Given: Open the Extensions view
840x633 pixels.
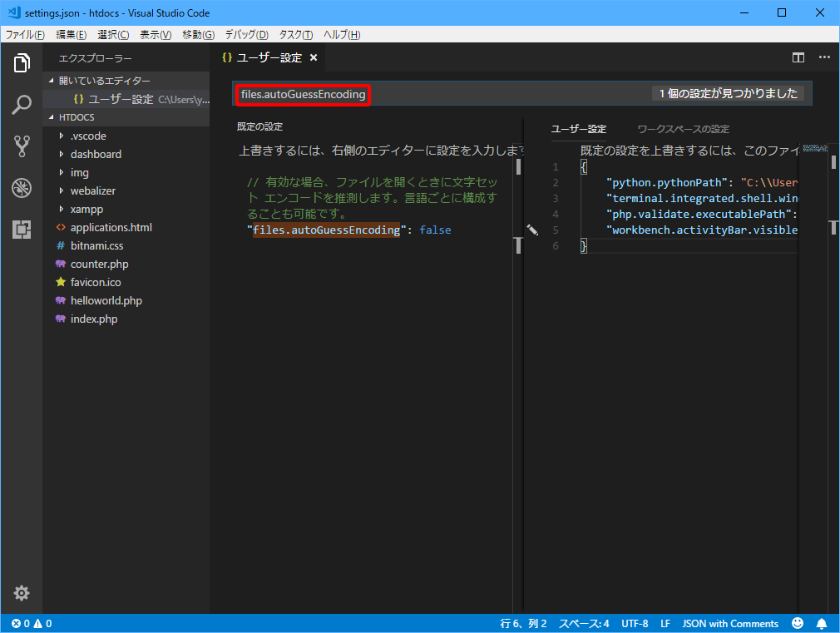Looking at the screenshot, I should tap(21, 230).
